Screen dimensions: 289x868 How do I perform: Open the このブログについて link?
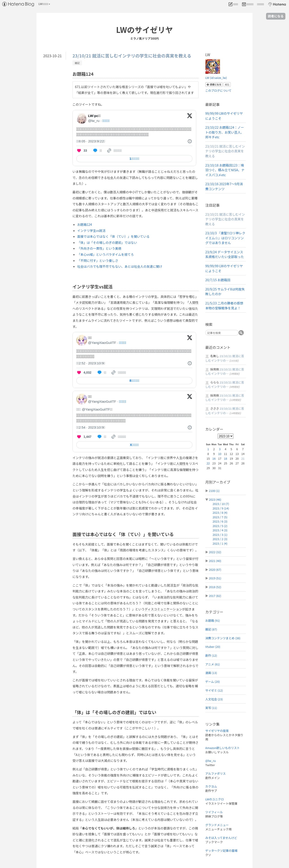point(218,91)
